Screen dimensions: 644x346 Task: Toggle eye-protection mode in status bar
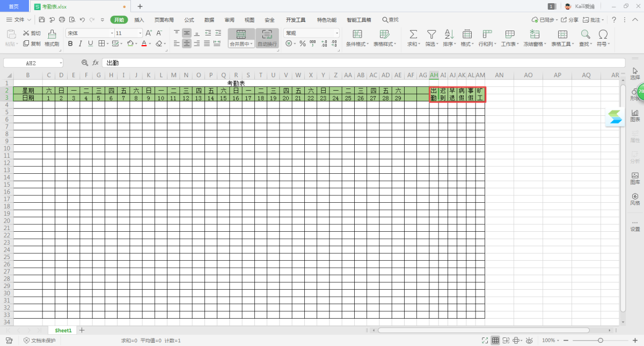[529, 341]
